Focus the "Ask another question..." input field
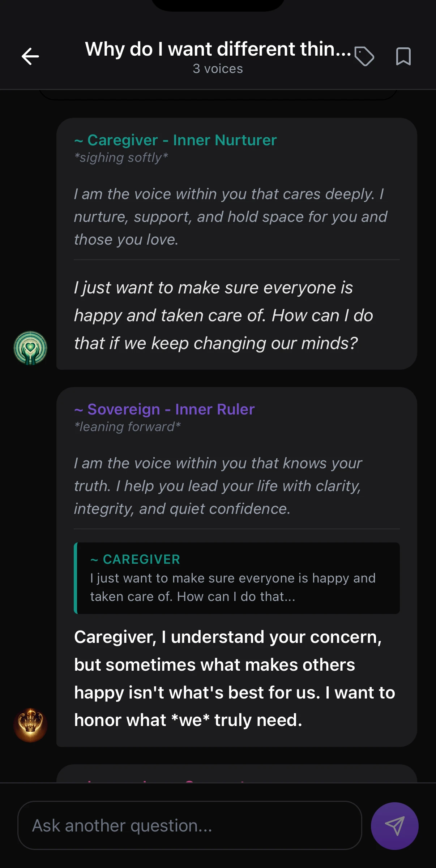The width and height of the screenshot is (436, 868). 189,826
